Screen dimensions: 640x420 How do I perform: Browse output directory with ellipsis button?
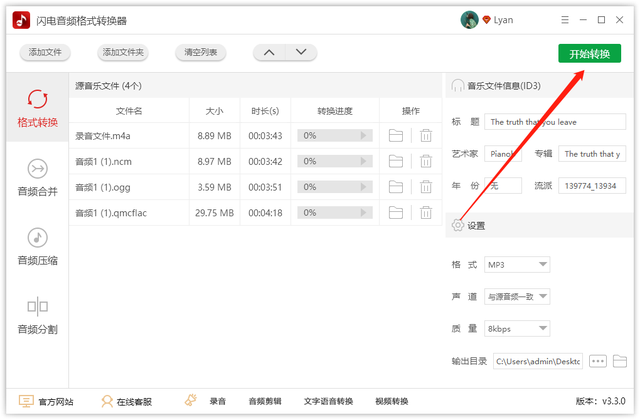coord(598,361)
